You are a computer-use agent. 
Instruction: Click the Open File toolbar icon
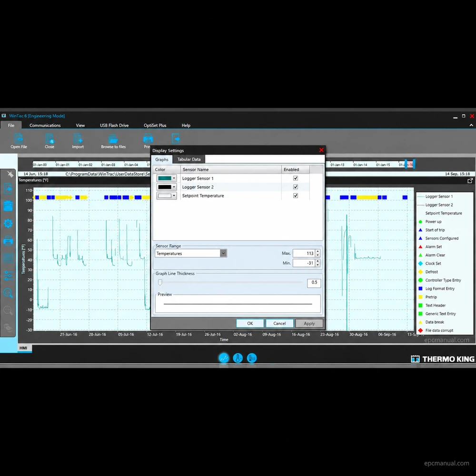(19, 139)
